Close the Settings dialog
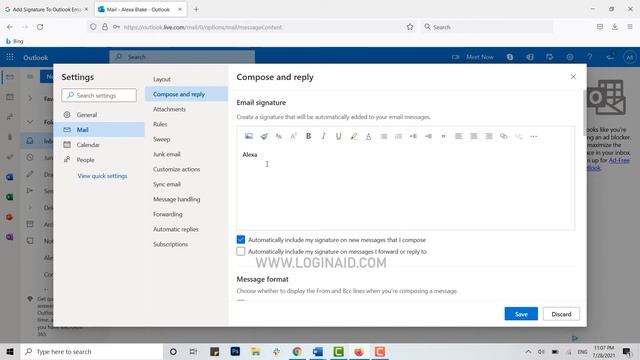Image resolution: width=640 pixels, height=360 pixels. point(573,77)
